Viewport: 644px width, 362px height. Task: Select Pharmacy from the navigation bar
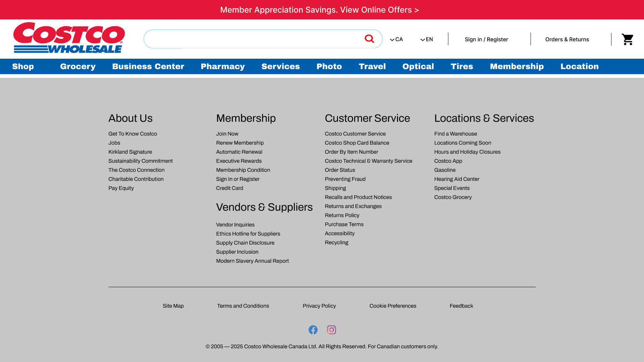(223, 66)
